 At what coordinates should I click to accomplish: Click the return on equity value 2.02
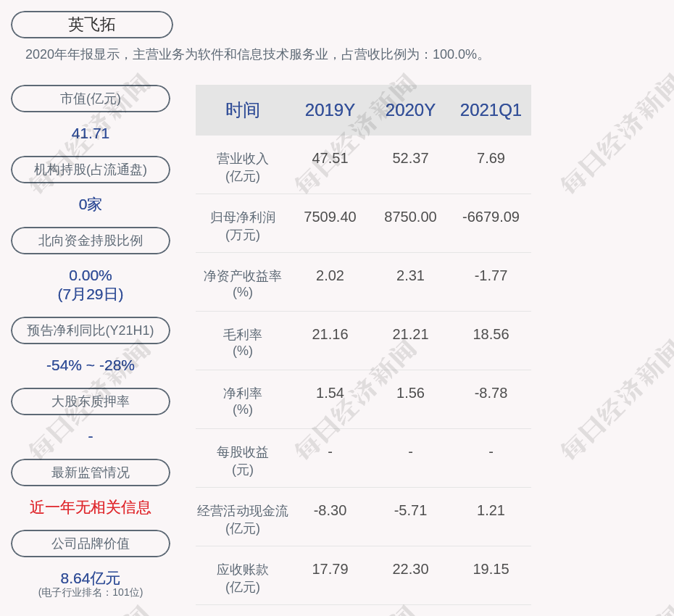click(330, 275)
